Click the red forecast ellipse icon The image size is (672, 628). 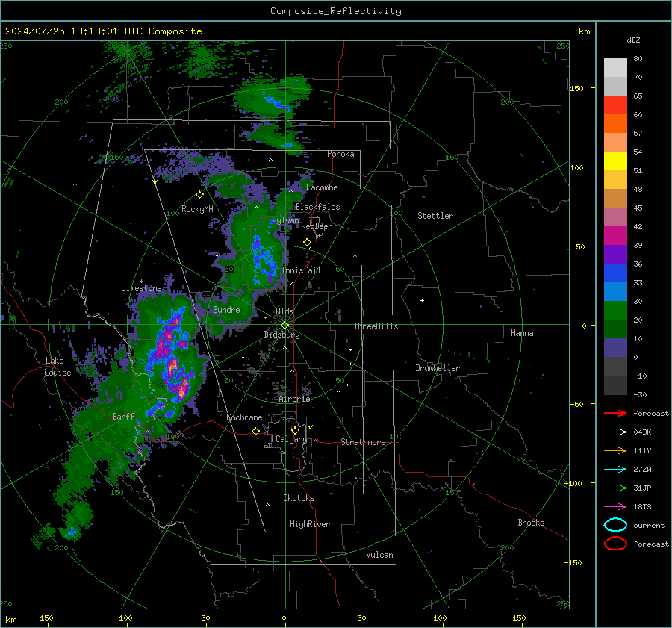coord(615,544)
